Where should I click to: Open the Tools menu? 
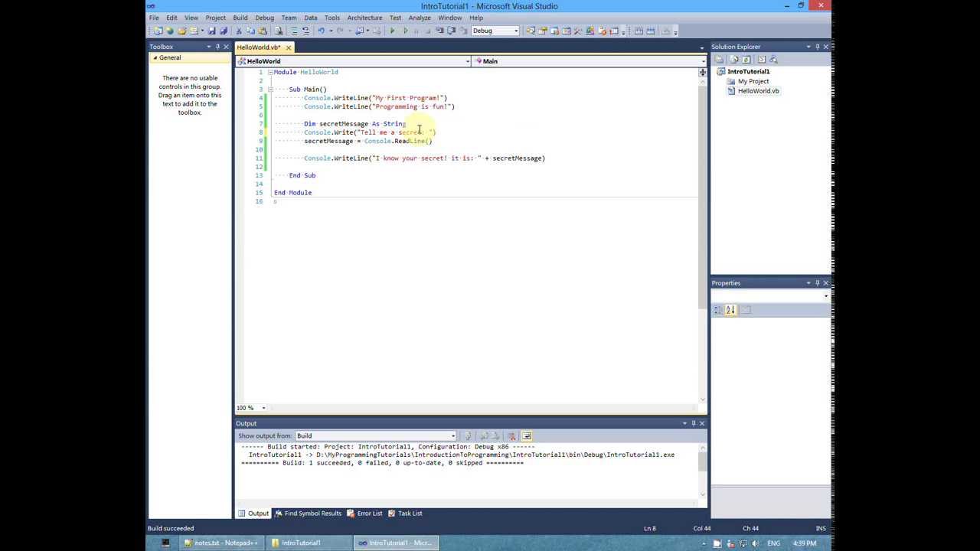pyautogui.click(x=332, y=18)
